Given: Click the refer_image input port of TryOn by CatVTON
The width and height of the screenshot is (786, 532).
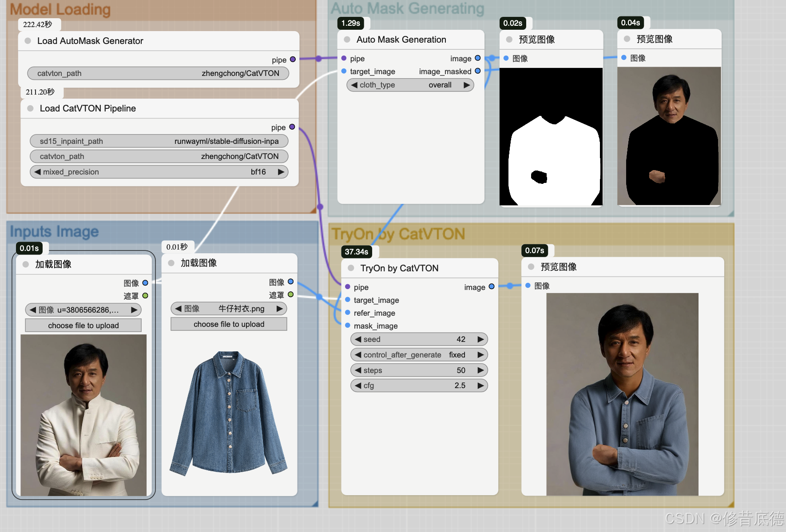Looking at the screenshot, I should point(348,313).
